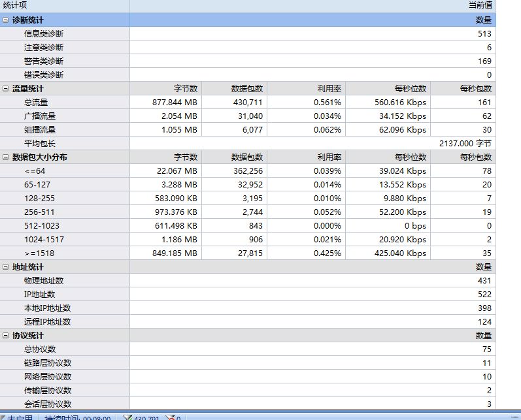
Task: Select the 注意类诊断 row
Action: pyautogui.click(x=248, y=48)
